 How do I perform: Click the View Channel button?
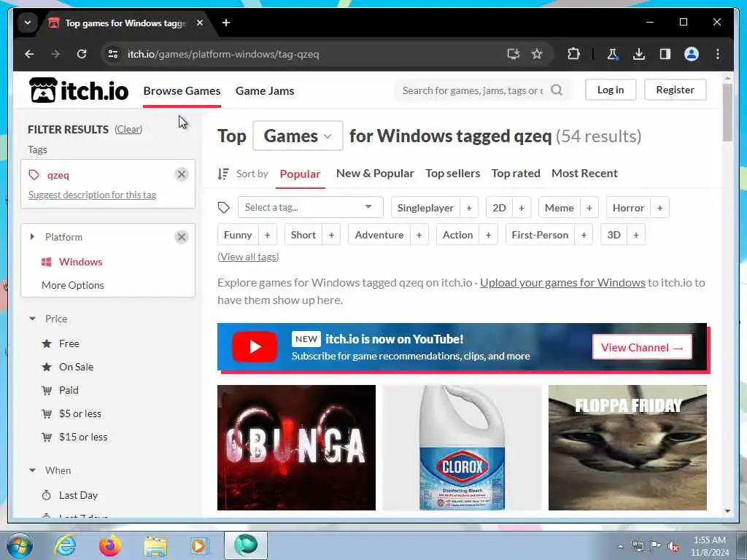click(642, 347)
